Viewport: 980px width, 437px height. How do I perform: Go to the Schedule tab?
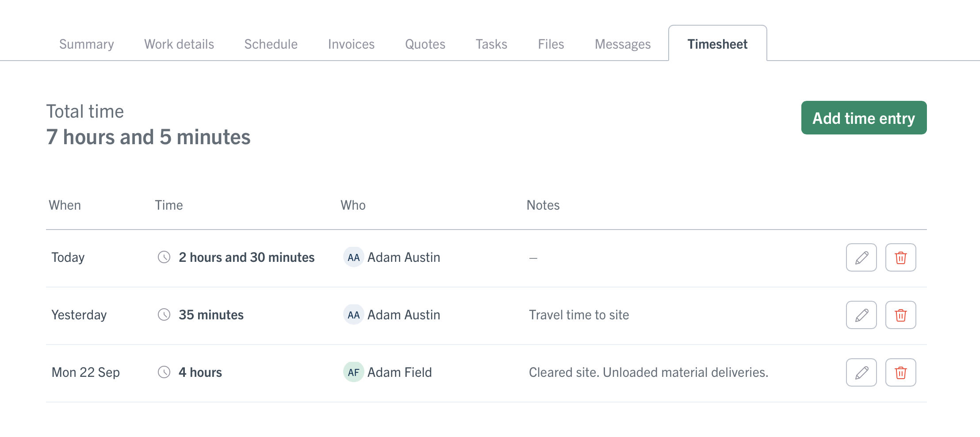coord(271,44)
